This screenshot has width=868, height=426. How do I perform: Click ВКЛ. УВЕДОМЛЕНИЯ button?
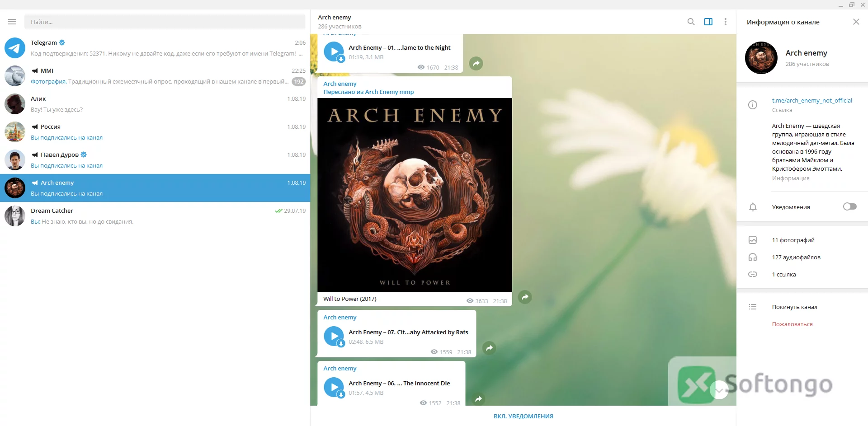(x=523, y=416)
